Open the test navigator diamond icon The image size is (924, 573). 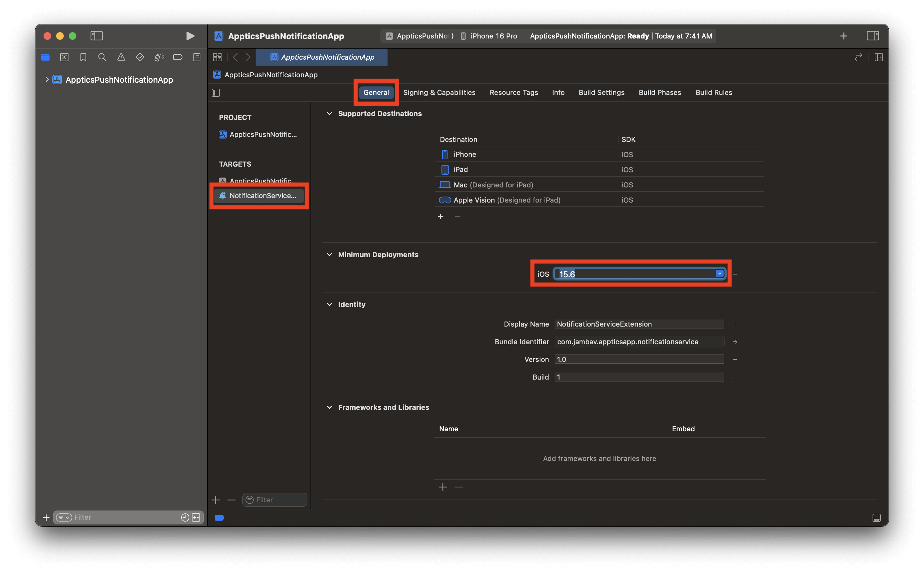(x=140, y=57)
